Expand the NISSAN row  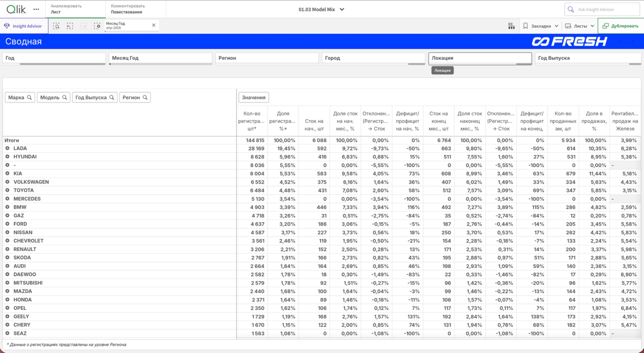coord(7,232)
